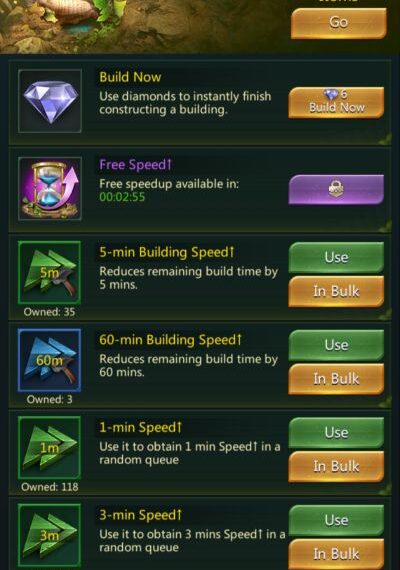
Task: Select the 3m Speedup arrow icon
Action: tap(49, 535)
